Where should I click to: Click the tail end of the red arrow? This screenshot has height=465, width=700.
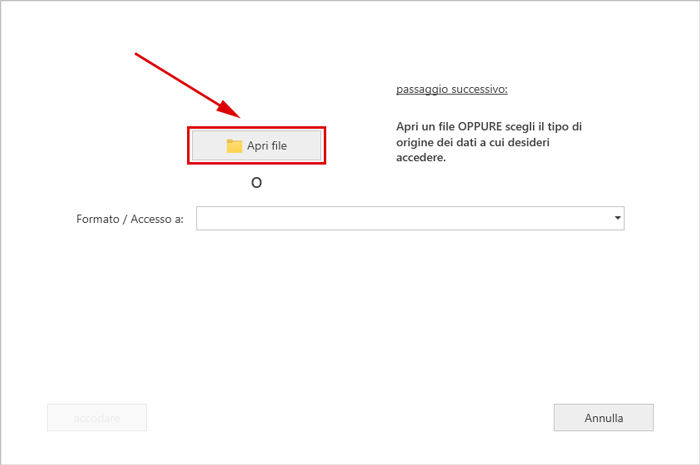[x=137, y=53]
